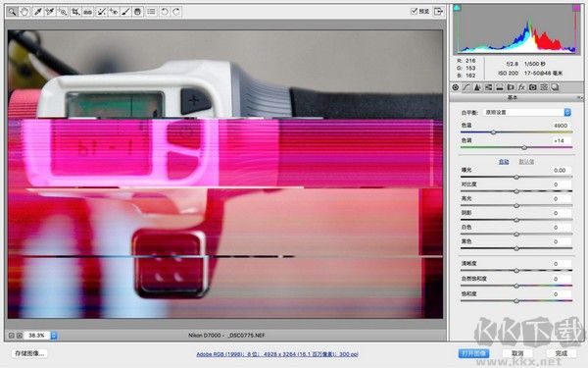Toggle the preview (预览) checkbox

coord(414,11)
